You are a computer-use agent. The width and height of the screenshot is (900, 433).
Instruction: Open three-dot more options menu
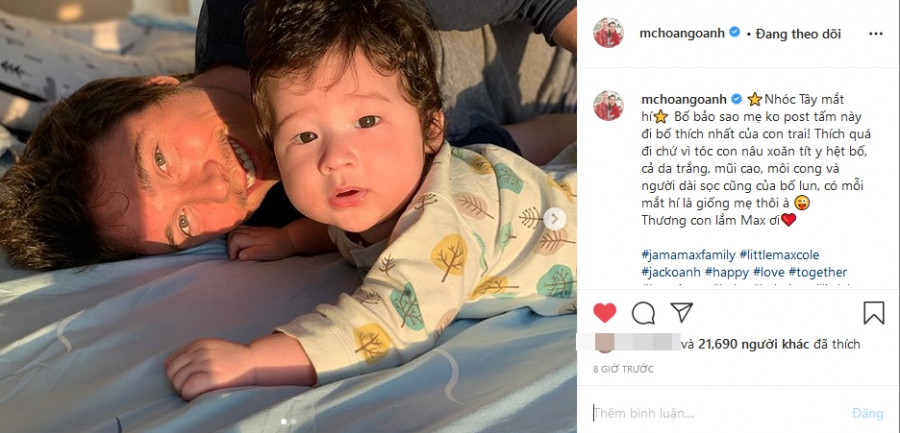point(875,34)
